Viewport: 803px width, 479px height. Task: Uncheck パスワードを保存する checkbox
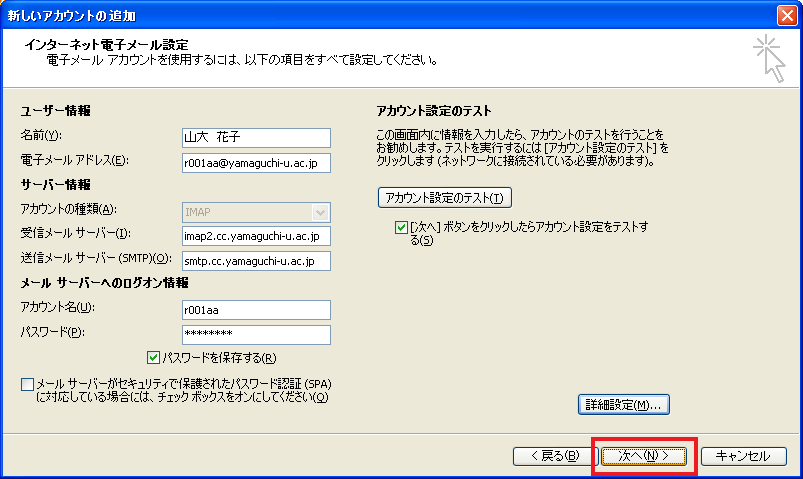pos(153,358)
